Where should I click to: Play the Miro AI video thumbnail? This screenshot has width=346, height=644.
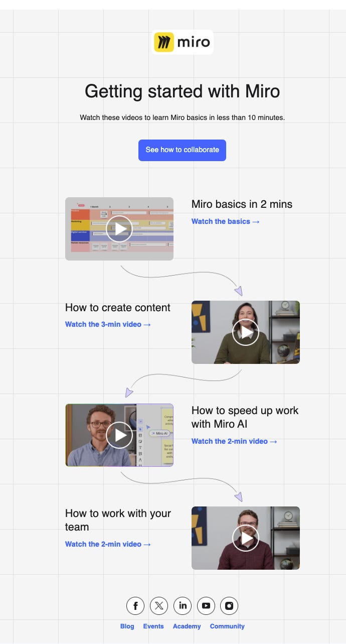119,435
